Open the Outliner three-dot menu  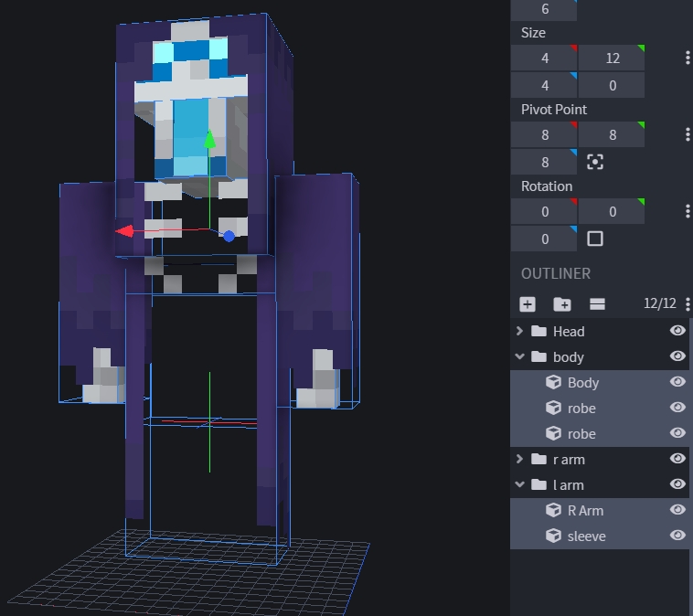coord(688,304)
